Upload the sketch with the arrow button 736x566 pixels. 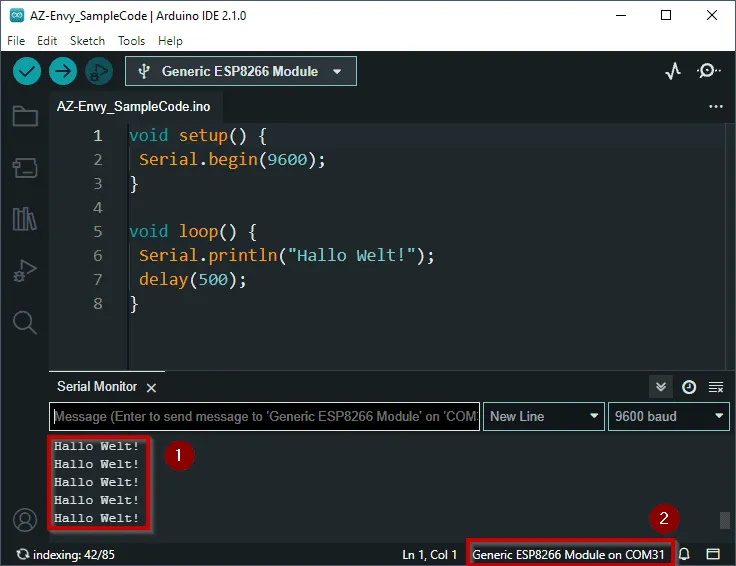click(x=63, y=72)
